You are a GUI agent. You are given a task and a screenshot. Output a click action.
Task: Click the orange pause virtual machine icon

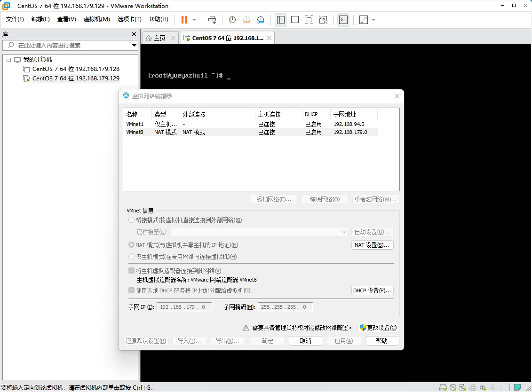184,20
